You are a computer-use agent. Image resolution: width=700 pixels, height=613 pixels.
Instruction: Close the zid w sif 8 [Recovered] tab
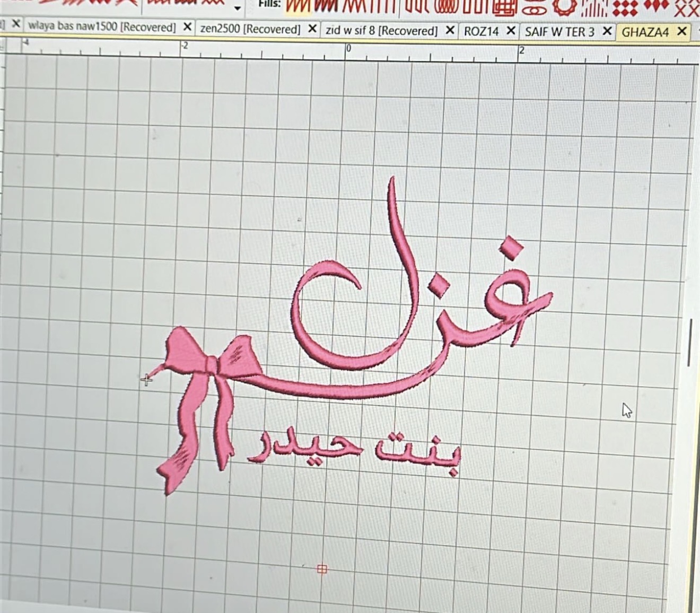click(450, 30)
